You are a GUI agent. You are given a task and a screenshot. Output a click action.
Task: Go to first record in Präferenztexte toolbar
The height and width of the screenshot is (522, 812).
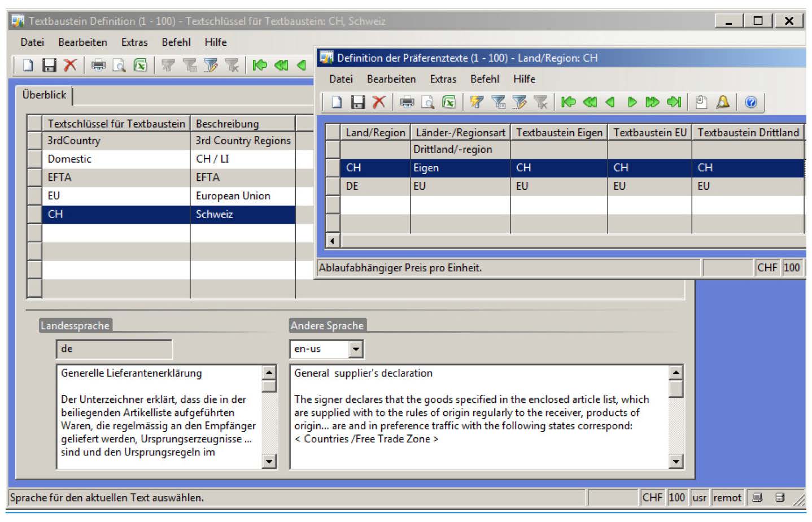click(569, 102)
